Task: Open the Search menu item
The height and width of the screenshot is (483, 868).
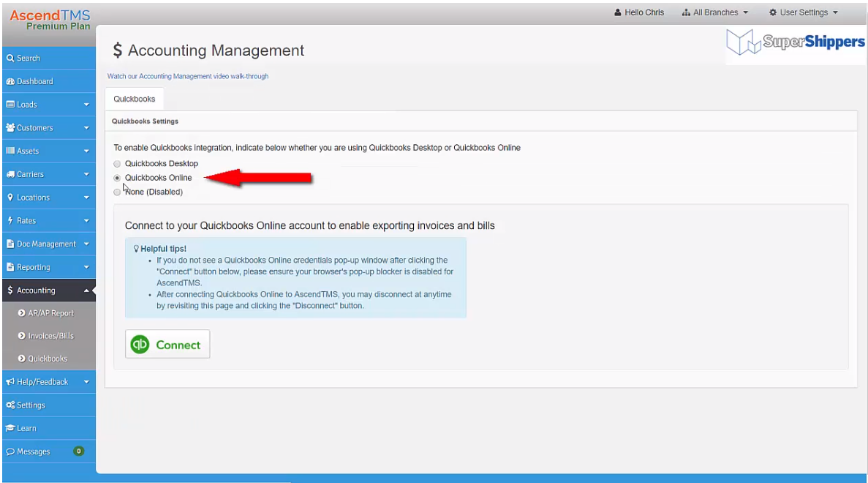Action: [49, 58]
